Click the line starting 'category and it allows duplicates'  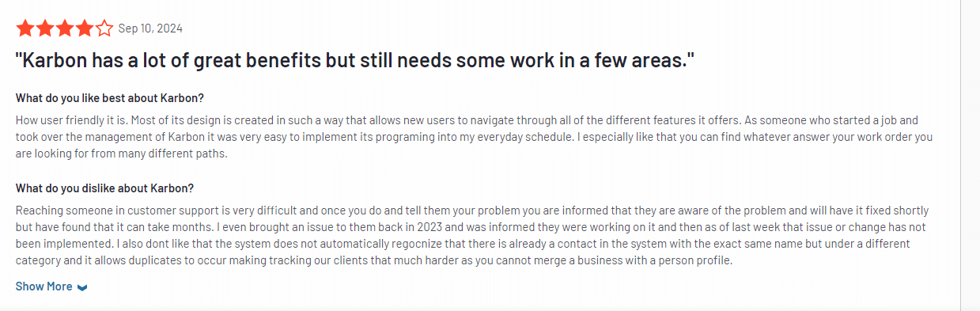point(374,260)
